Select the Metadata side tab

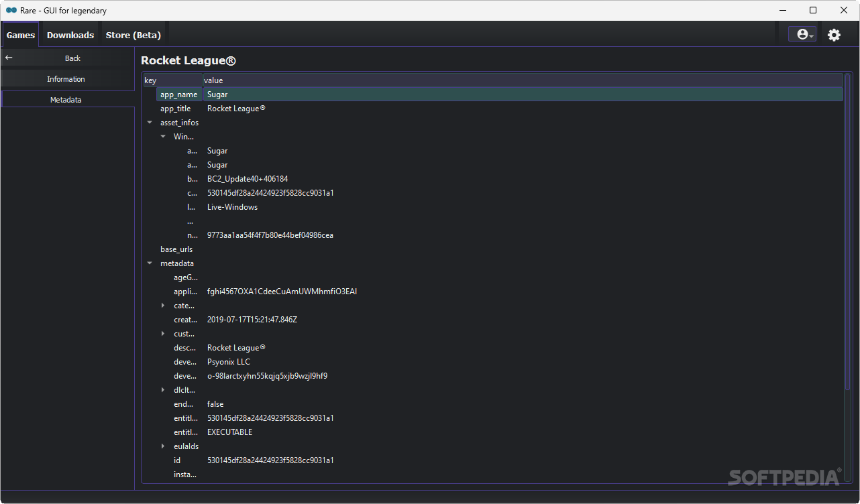(66, 100)
